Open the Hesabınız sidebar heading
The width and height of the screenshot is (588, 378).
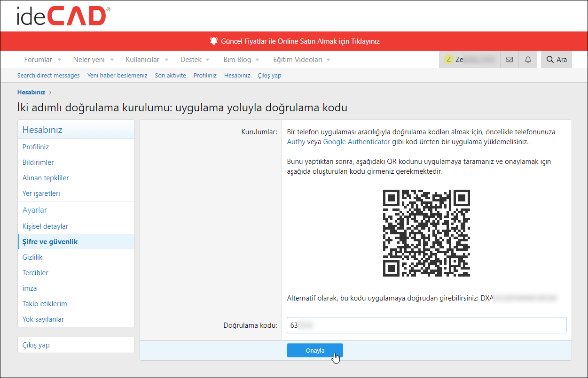click(42, 130)
